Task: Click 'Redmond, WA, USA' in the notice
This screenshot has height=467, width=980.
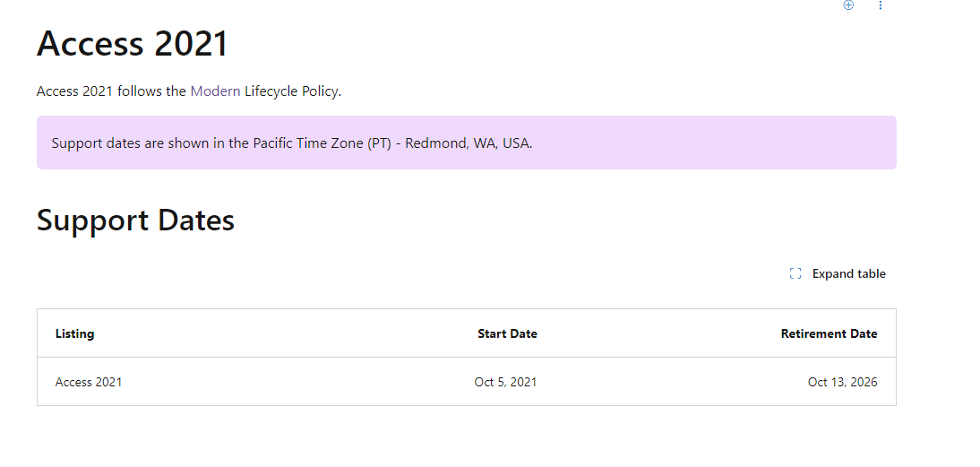Action: [x=468, y=143]
